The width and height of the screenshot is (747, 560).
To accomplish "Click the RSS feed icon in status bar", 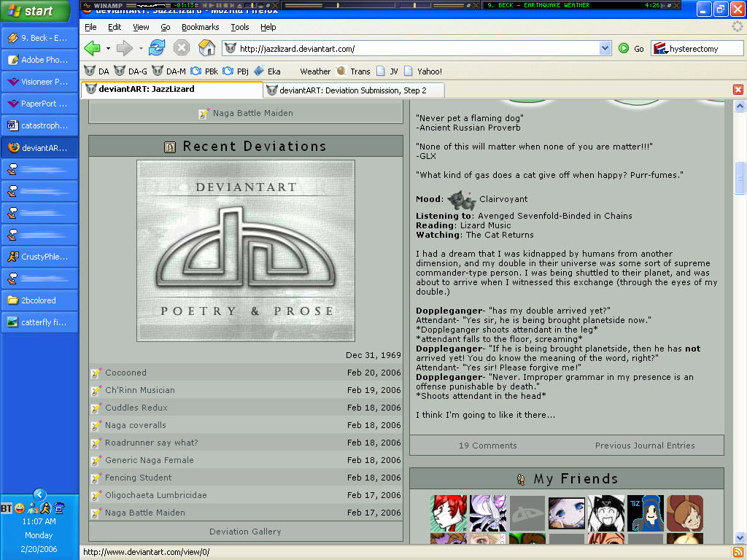I will click(x=738, y=553).
